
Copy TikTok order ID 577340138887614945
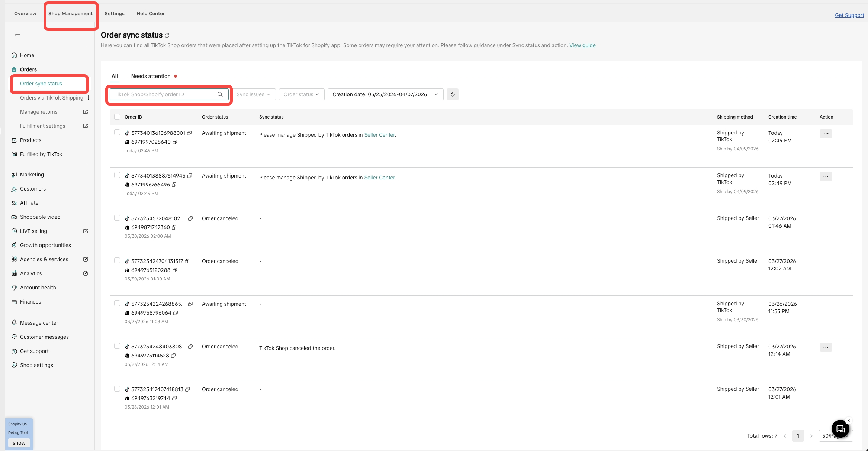tap(190, 176)
